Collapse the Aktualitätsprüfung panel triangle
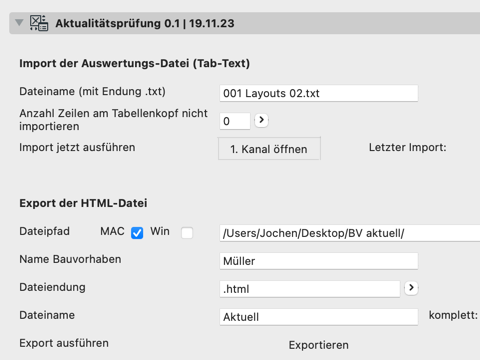This screenshot has width=480, height=360. coord(19,23)
